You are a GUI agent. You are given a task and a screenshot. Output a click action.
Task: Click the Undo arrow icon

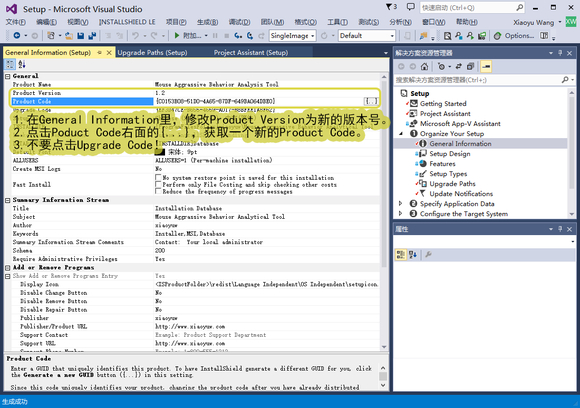tap(135, 36)
